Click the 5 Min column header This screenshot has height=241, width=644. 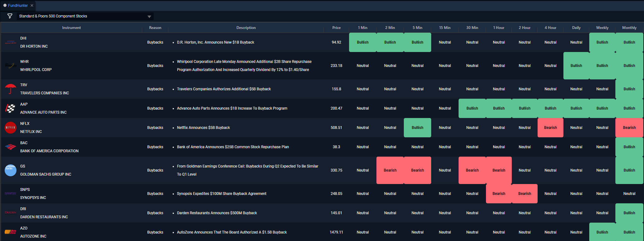point(417,28)
